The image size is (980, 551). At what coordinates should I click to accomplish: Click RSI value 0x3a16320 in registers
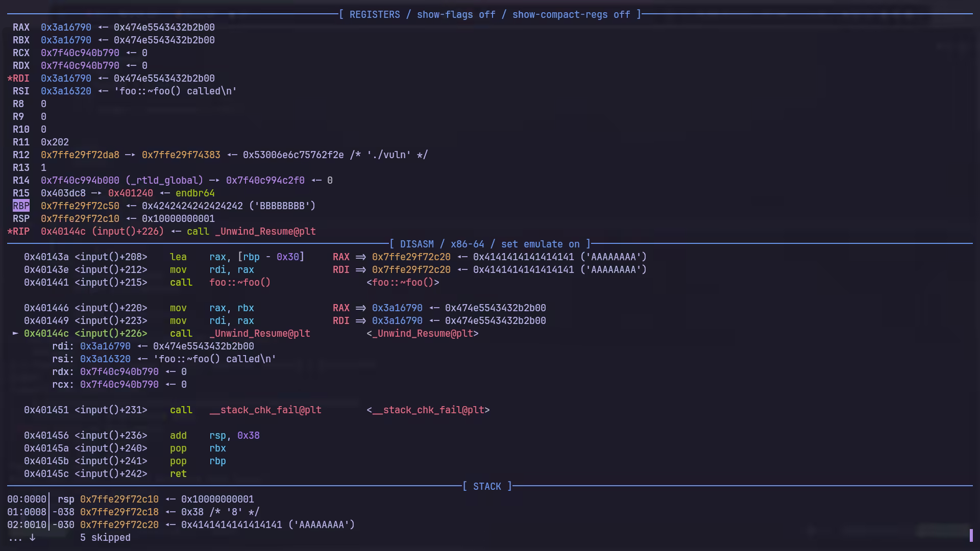(x=66, y=91)
